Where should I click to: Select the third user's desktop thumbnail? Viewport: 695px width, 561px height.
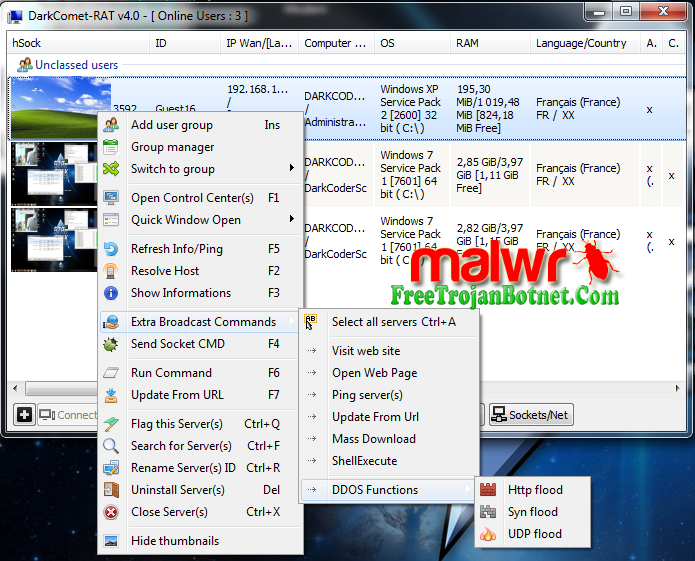pos(54,239)
